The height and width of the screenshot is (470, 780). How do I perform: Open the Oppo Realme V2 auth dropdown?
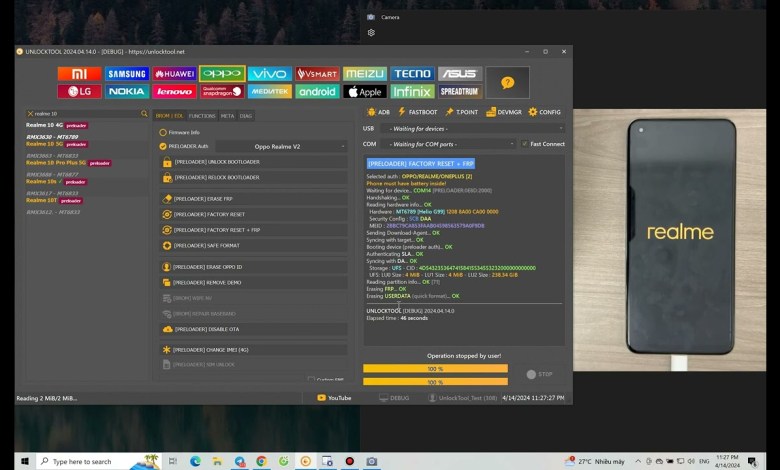281,146
